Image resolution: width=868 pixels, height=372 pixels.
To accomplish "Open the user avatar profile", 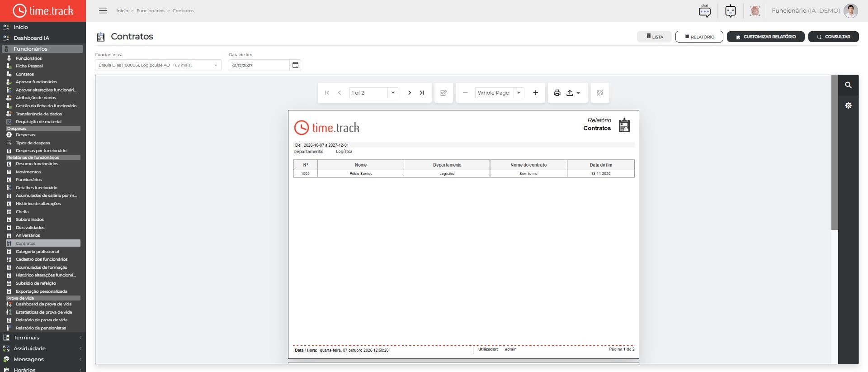I will tap(851, 11).
